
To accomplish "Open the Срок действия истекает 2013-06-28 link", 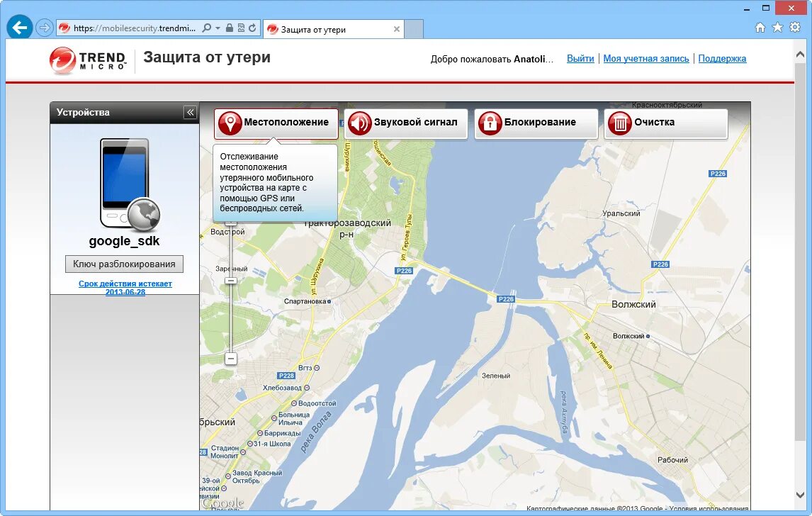I will point(125,288).
